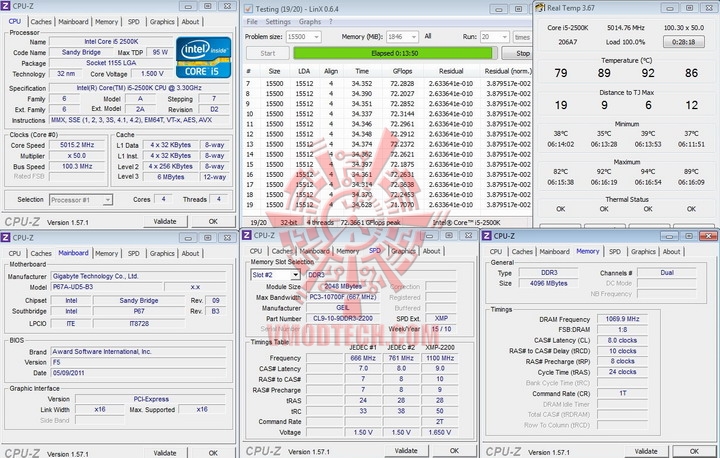Click the All memory label in LinX
The image size is (720, 458).
[x=428, y=36]
